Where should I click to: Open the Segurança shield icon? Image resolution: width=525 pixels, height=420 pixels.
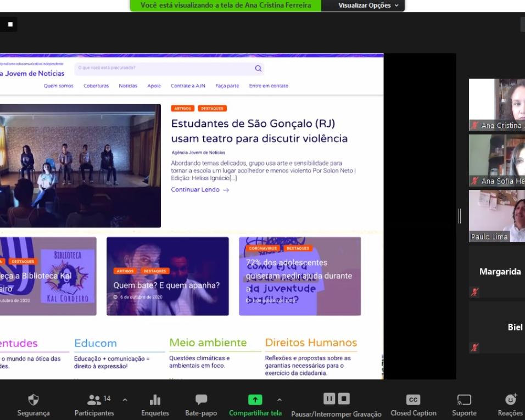[x=33, y=399]
